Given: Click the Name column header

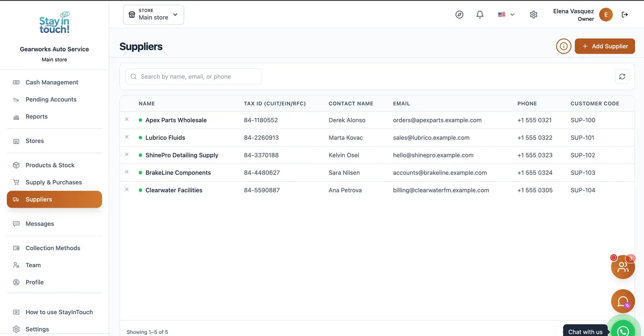Looking at the screenshot, I should pyautogui.click(x=147, y=104).
